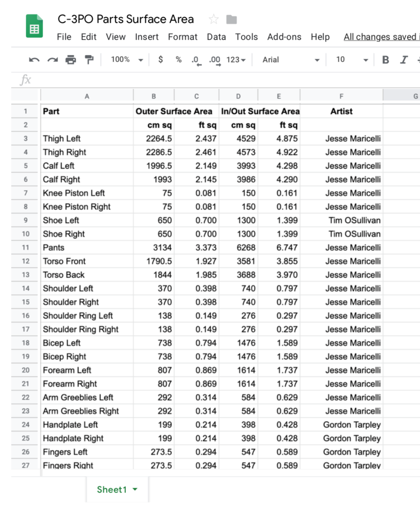Open the Data menu

(x=216, y=37)
